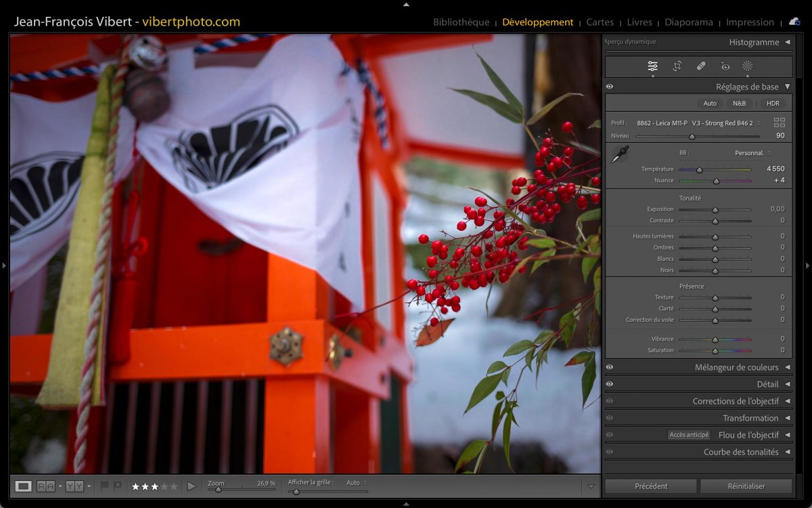
Task: Toggle the Mélangeur de couleurs eye icon
Action: pyautogui.click(x=610, y=367)
